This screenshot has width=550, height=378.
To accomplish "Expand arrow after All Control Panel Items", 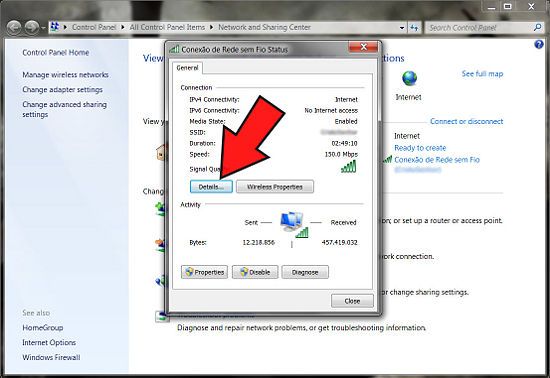I will pos(212,27).
